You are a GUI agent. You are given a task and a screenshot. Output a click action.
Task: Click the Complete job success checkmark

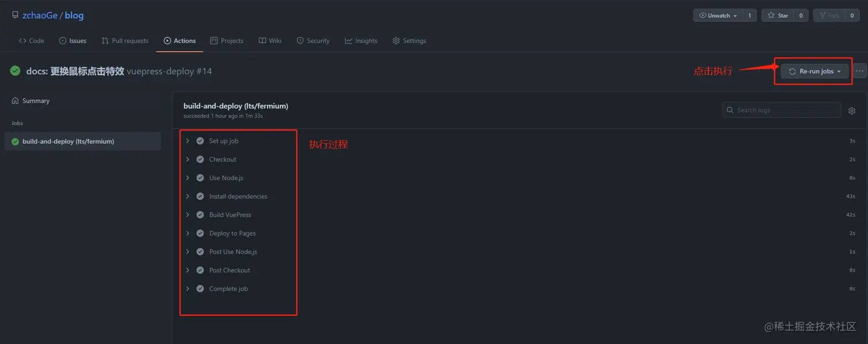(x=200, y=288)
